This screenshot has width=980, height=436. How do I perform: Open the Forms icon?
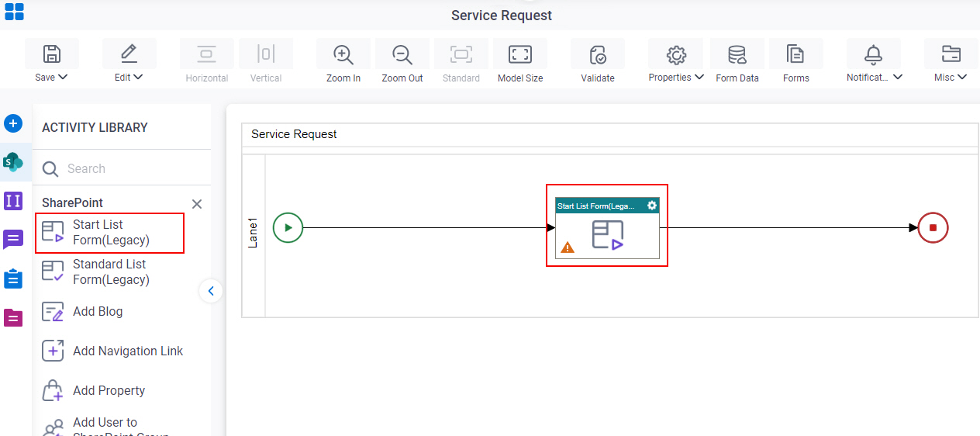pyautogui.click(x=795, y=54)
